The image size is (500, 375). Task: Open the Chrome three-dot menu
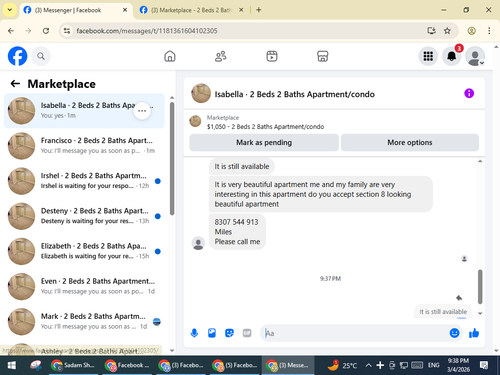click(489, 31)
